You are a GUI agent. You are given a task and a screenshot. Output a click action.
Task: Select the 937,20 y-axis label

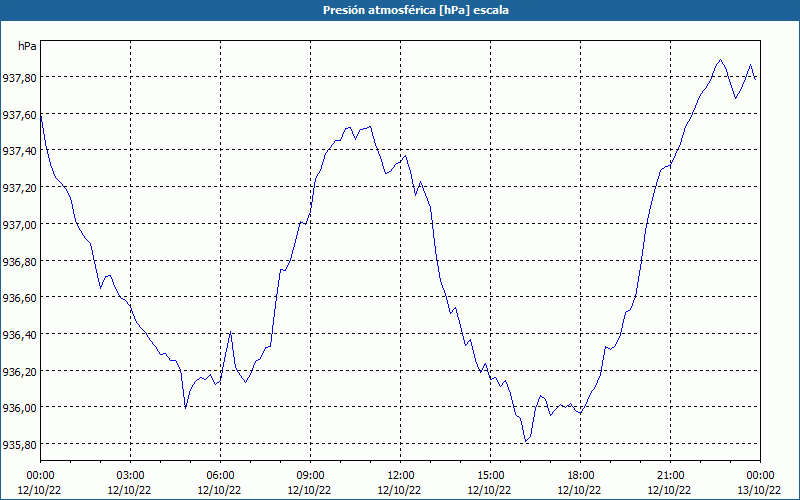pyautogui.click(x=19, y=188)
